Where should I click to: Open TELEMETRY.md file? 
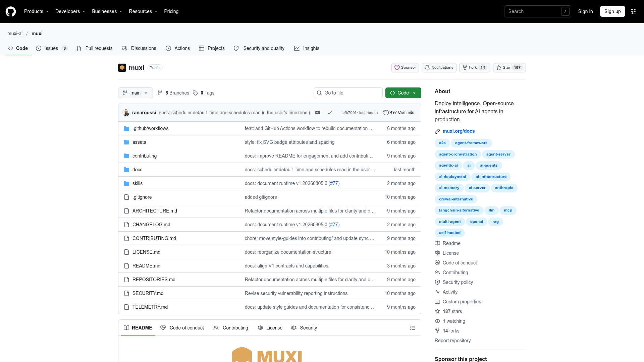(150, 307)
